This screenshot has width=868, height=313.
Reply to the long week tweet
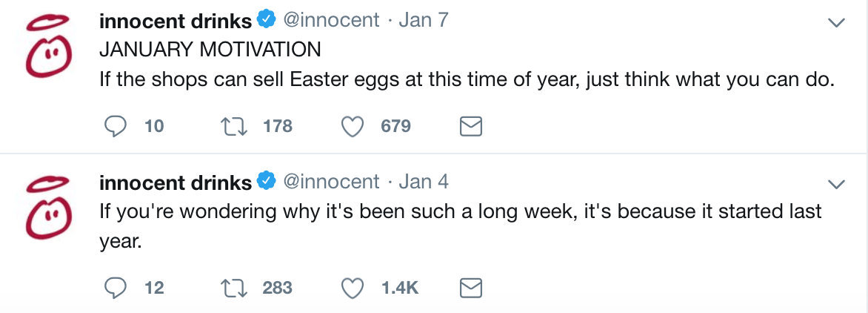(115, 288)
